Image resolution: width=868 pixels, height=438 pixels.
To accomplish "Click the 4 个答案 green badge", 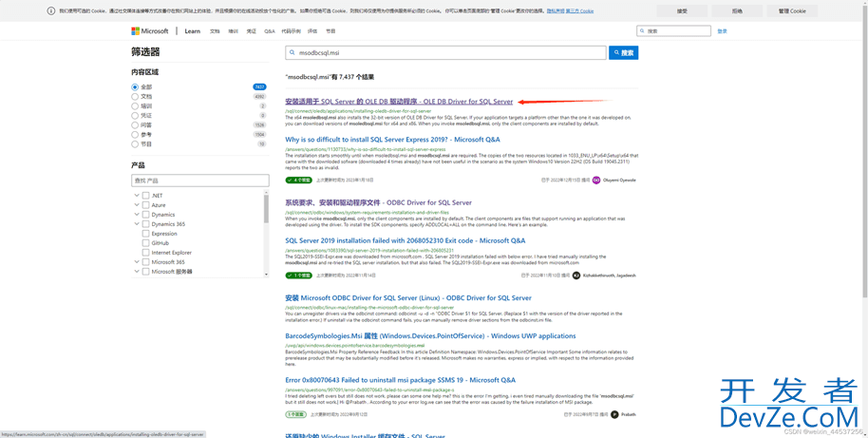I will (x=299, y=180).
